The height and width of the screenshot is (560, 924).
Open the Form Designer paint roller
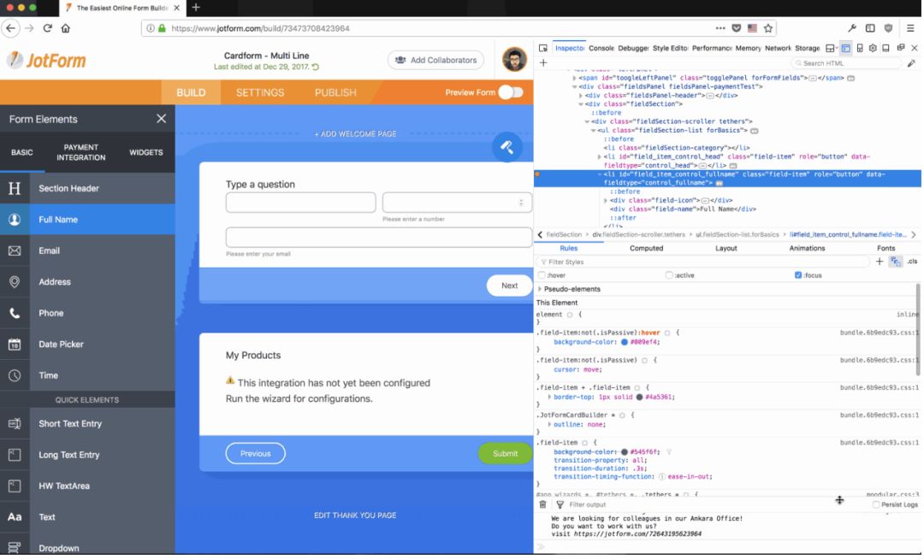506,147
